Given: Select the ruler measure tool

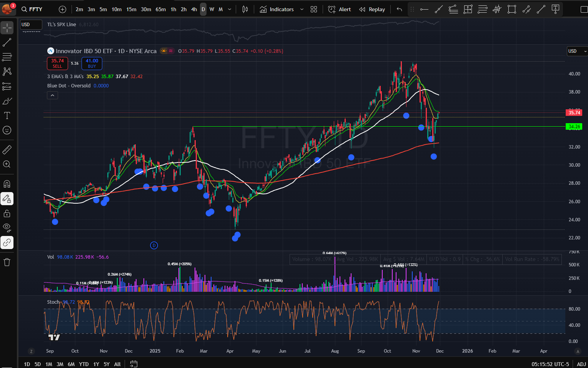Looking at the screenshot, I should tap(7, 149).
